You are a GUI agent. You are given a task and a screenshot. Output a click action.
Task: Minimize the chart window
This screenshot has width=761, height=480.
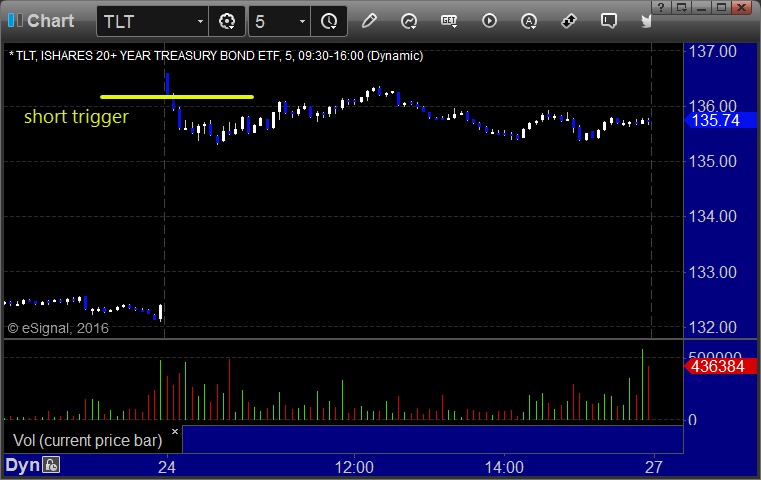click(x=702, y=7)
